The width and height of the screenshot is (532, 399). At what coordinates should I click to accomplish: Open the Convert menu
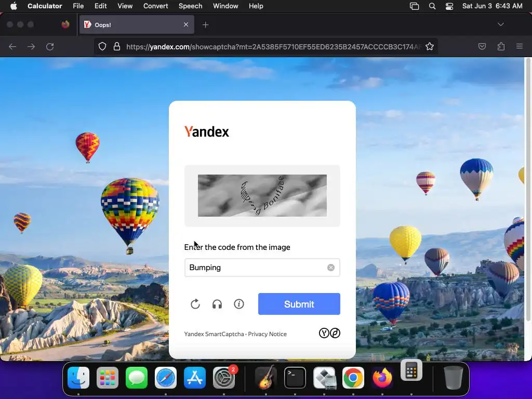tap(155, 6)
